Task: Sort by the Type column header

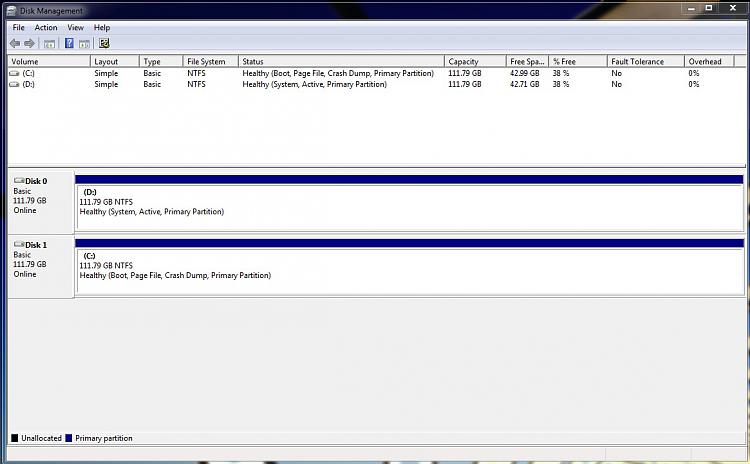Action: point(161,61)
